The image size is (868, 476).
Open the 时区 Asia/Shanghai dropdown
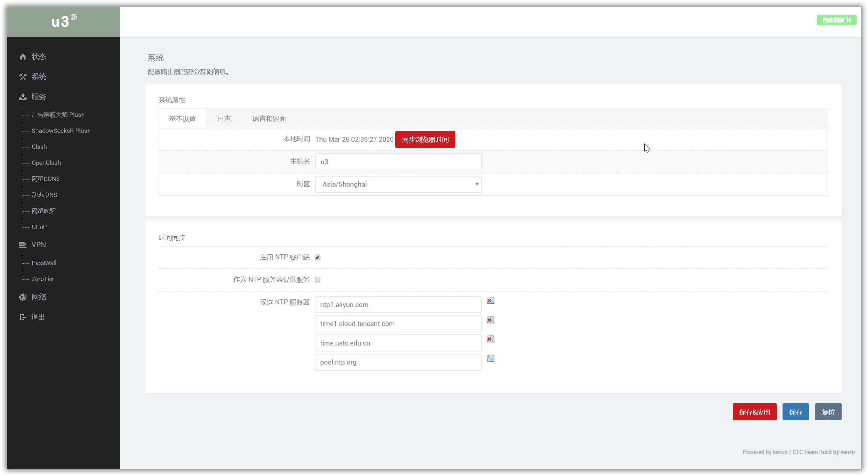[398, 184]
